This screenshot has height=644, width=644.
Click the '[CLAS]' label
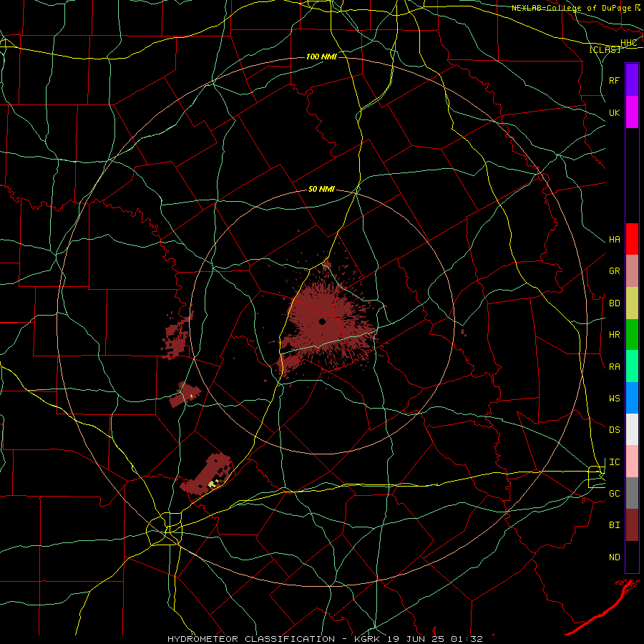605,49
